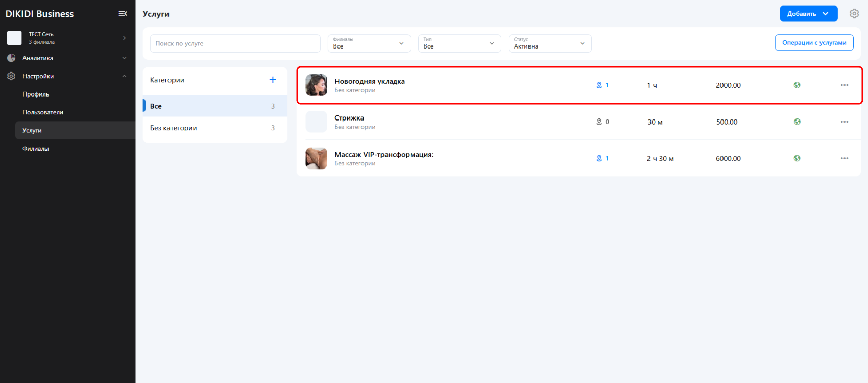The image size is (868, 383).
Task: Open the Филиалы filter dropdown
Action: tap(369, 43)
